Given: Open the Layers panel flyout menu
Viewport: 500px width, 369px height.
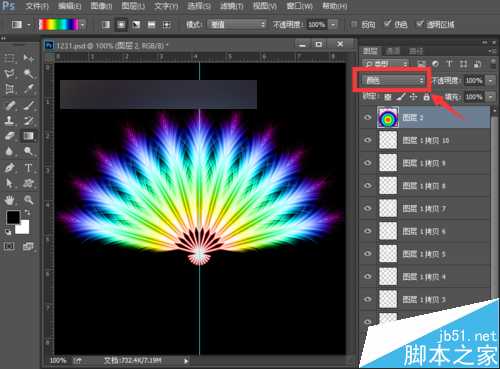Looking at the screenshot, I should click(492, 51).
